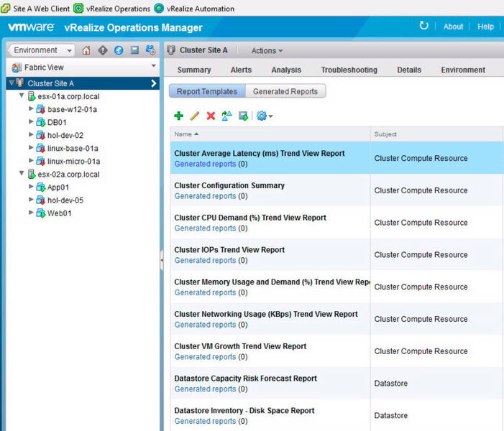Collapse the esx-02a.corp.local host node

[22, 174]
